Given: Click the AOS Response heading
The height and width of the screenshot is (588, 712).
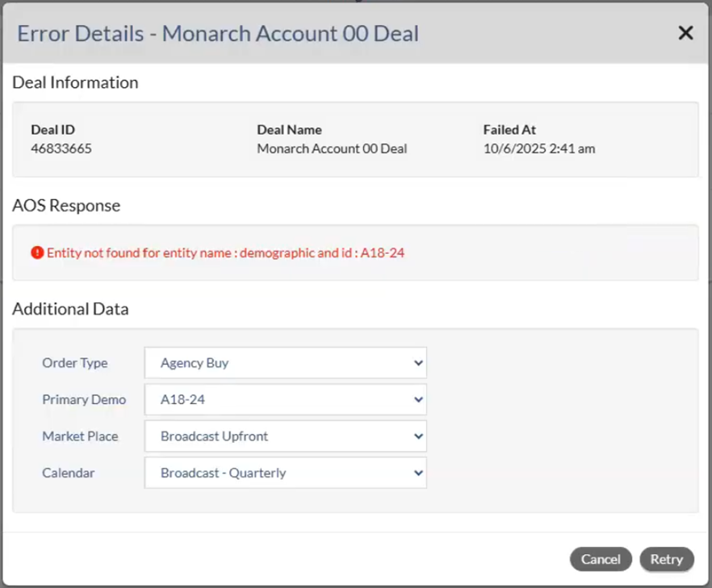Looking at the screenshot, I should 66,206.
